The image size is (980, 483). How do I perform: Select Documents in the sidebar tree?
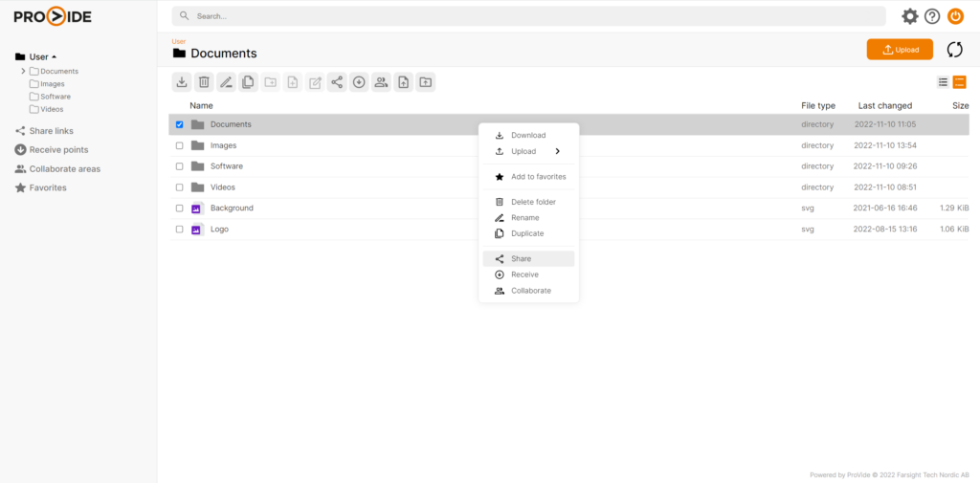pyautogui.click(x=54, y=71)
